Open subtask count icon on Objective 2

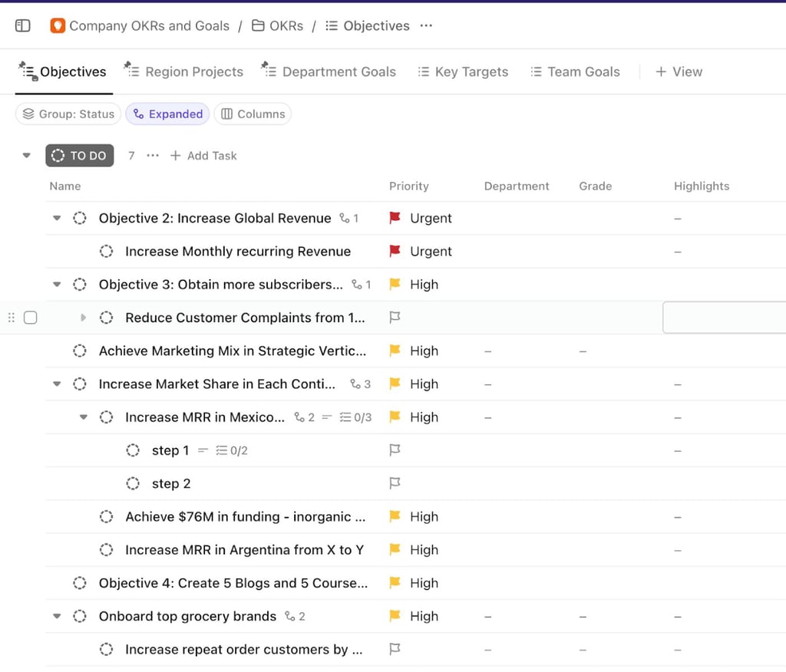click(x=349, y=218)
